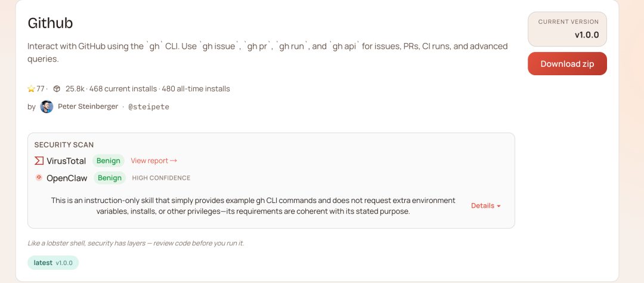Click the Github skill title

pyautogui.click(x=50, y=23)
